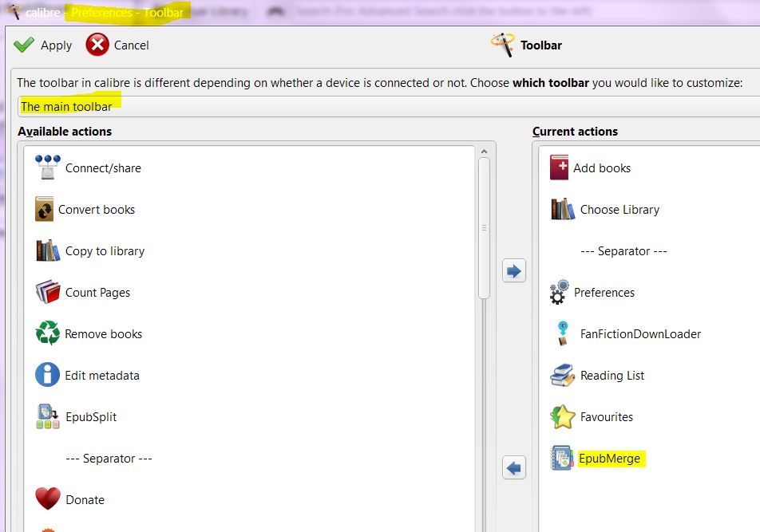Click the 'Toolbar' heading text
This screenshot has height=532, width=760.
click(x=541, y=45)
